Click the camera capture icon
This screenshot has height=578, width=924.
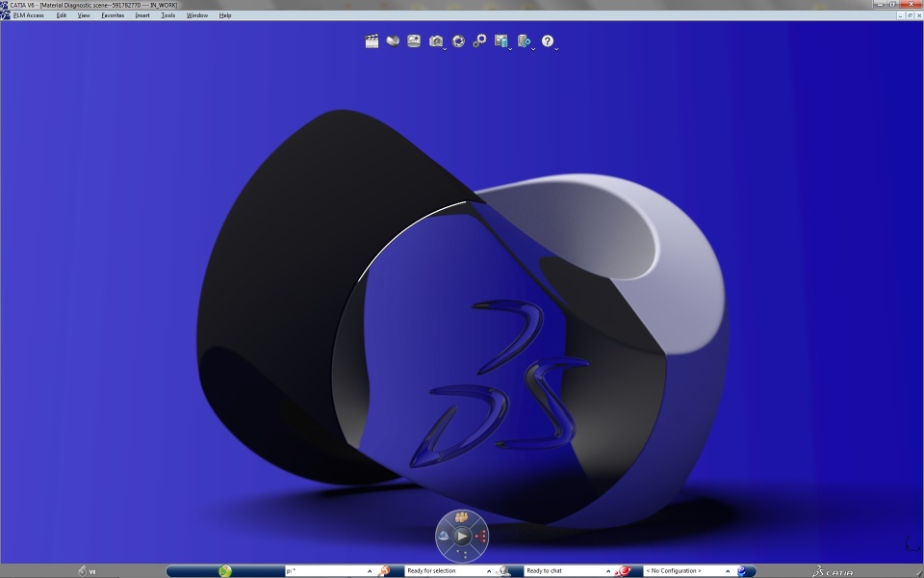coord(435,40)
